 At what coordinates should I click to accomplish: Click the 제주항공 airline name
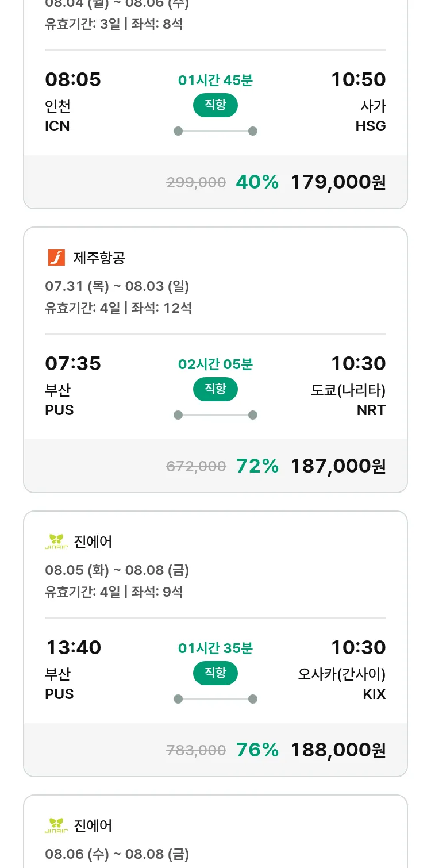pos(99,258)
